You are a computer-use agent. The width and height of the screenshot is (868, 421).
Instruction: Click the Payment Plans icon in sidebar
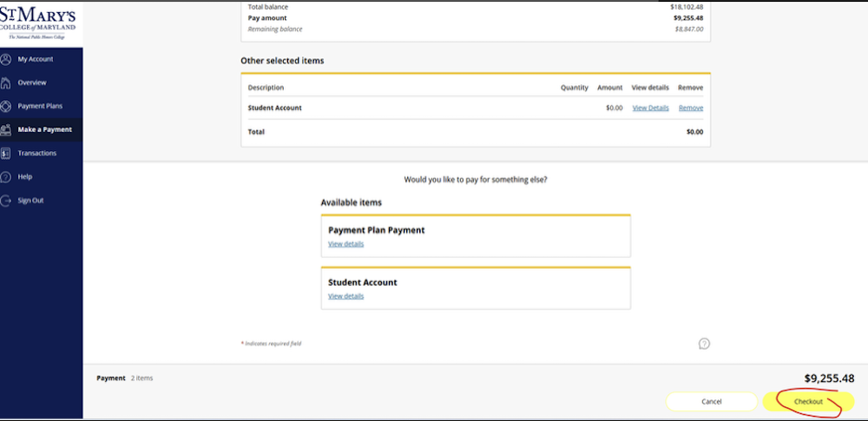(5, 107)
